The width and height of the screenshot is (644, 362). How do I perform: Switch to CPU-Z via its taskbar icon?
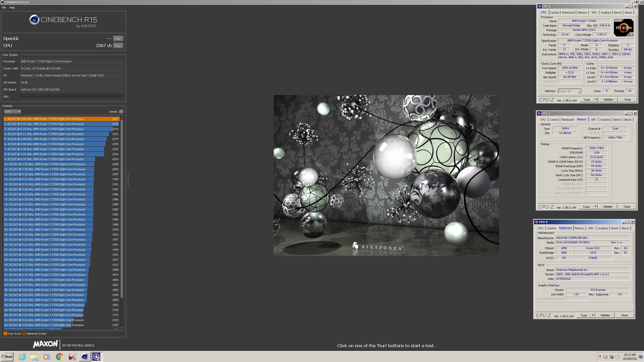[96, 357]
